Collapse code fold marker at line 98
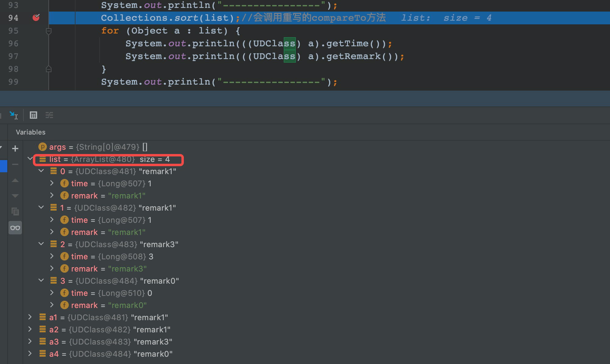The image size is (610, 364). (x=49, y=69)
